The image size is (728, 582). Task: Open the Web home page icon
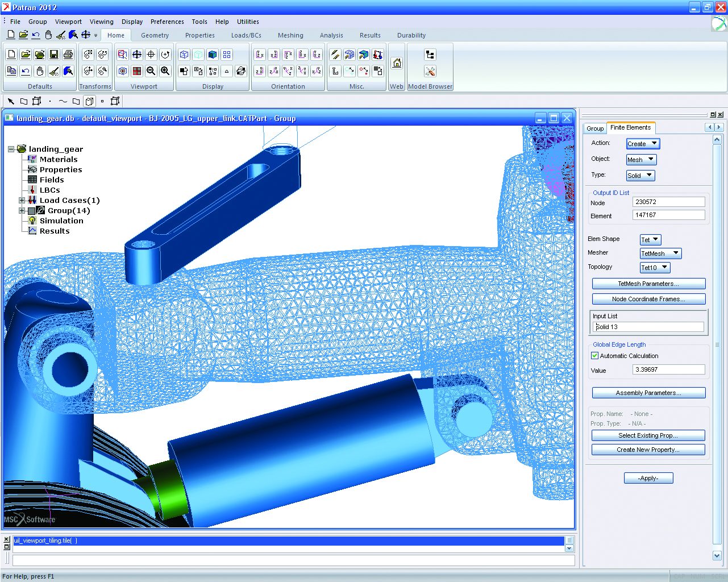pos(397,63)
